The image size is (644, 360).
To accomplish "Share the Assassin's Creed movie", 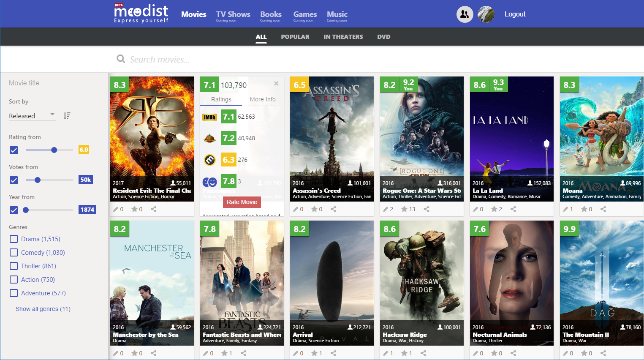I will coord(334,209).
